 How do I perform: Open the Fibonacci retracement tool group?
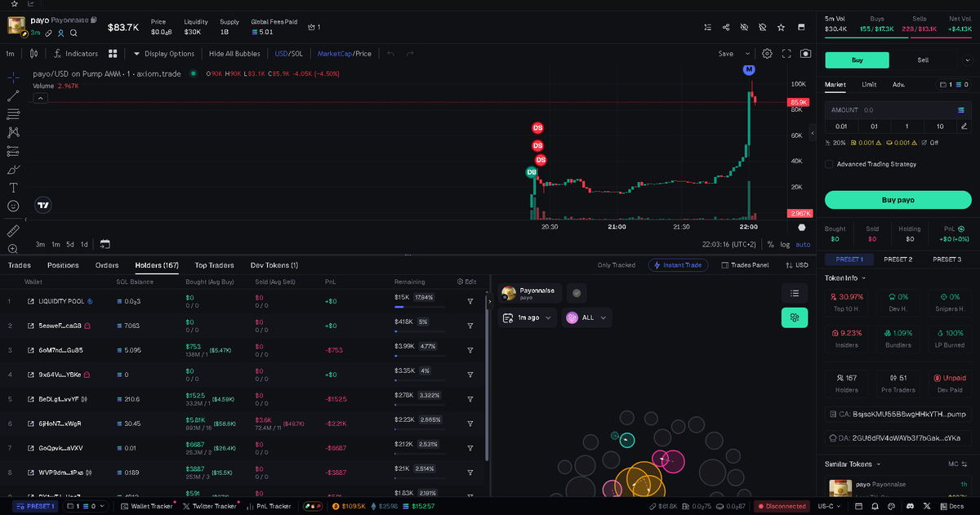pos(13,113)
